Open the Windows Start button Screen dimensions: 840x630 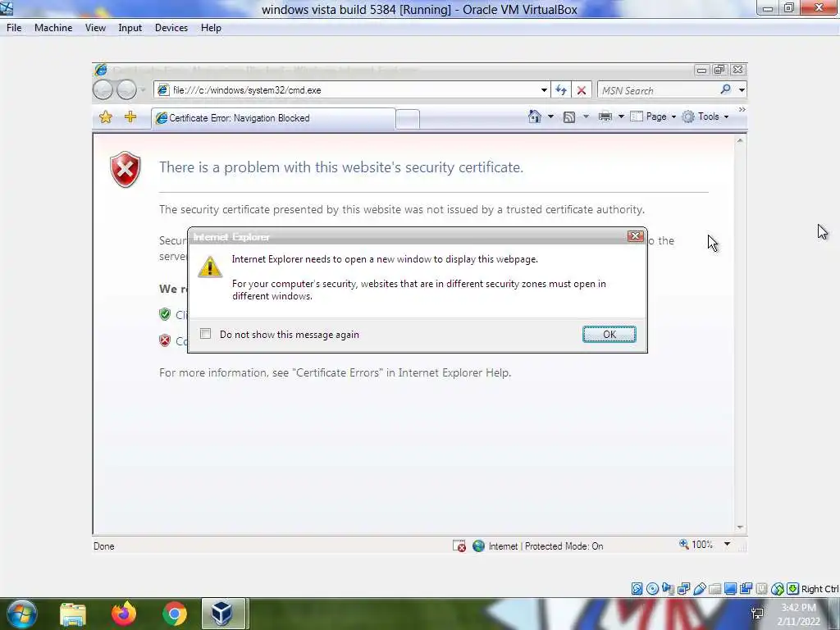pos(21,614)
